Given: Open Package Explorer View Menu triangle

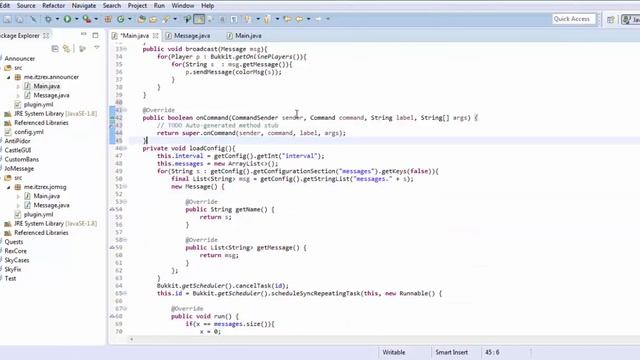Looking at the screenshot, I should point(97,48).
